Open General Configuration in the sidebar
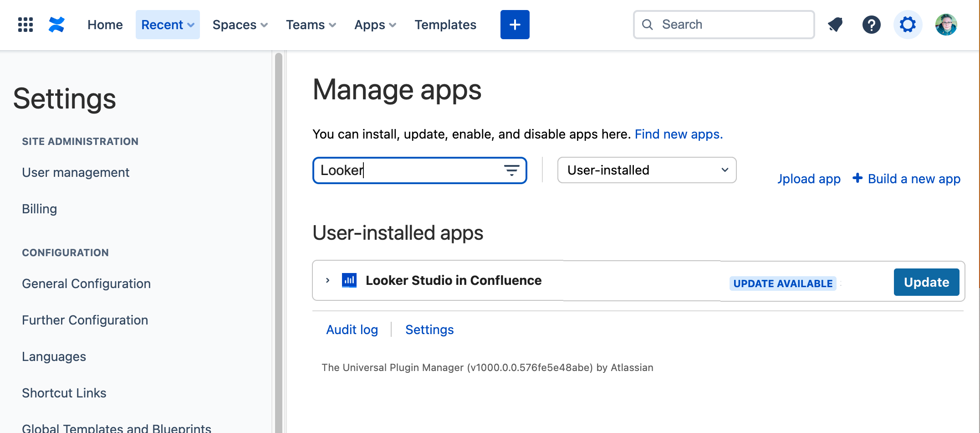Image resolution: width=980 pixels, height=433 pixels. (86, 284)
